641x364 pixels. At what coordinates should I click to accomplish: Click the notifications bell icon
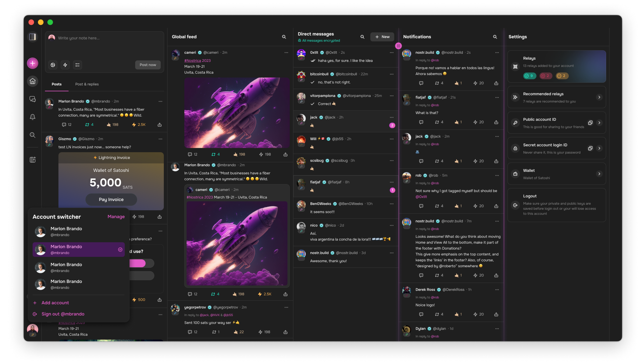tap(33, 116)
